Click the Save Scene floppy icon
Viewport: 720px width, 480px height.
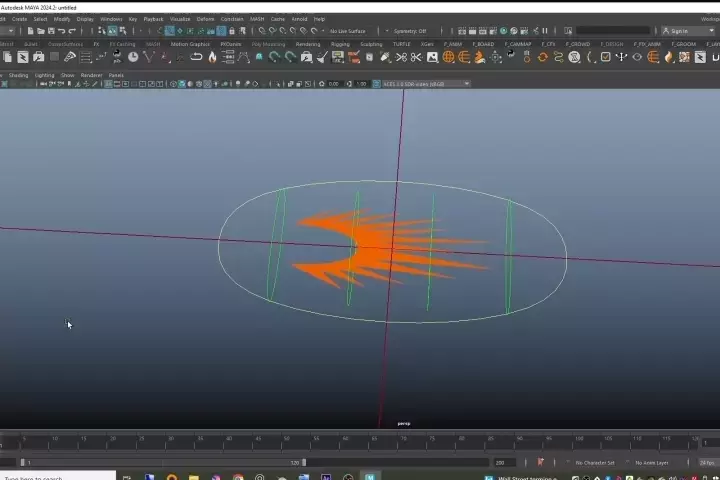coord(51,31)
